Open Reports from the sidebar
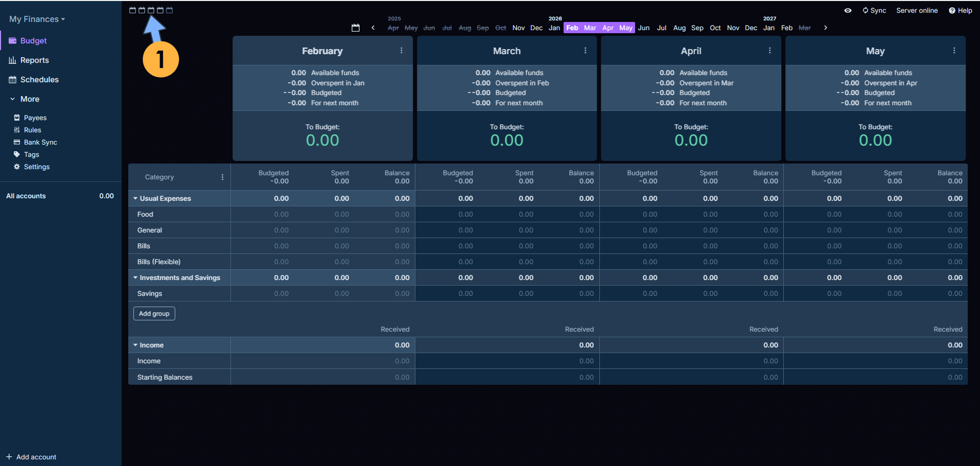Screen dimensions: 980x466 34,60
